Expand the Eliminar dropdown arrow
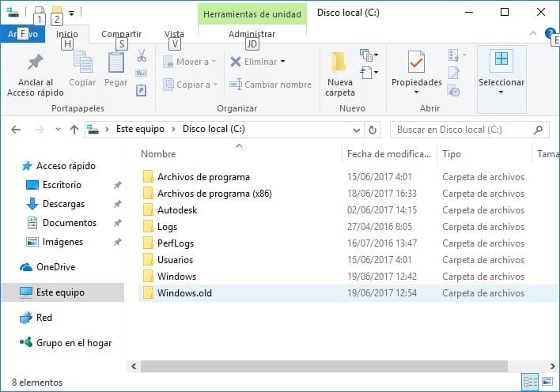Viewport: 560px width, 392px height. coord(283,62)
